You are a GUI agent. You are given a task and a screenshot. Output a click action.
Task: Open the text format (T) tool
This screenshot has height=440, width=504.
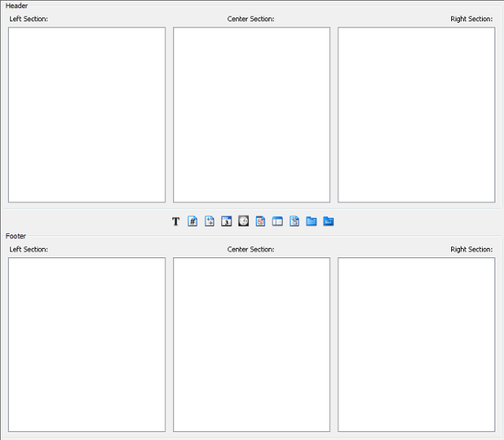[176, 221]
